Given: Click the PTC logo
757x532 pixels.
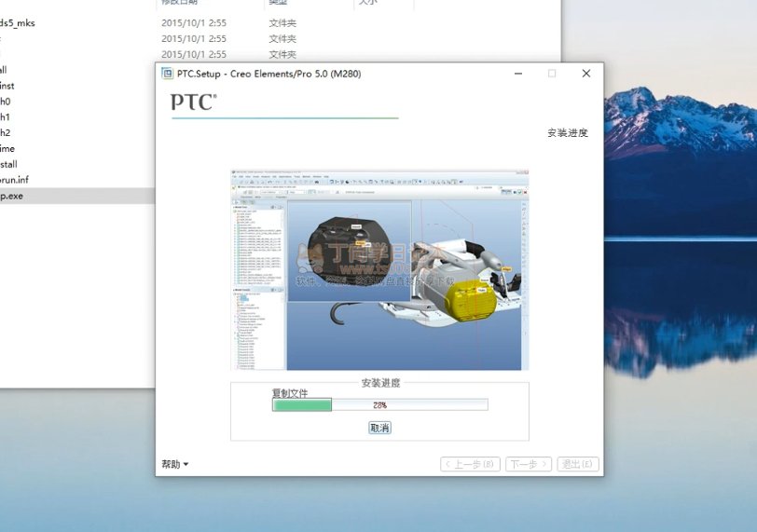Looking at the screenshot, I should pos(194,102).
